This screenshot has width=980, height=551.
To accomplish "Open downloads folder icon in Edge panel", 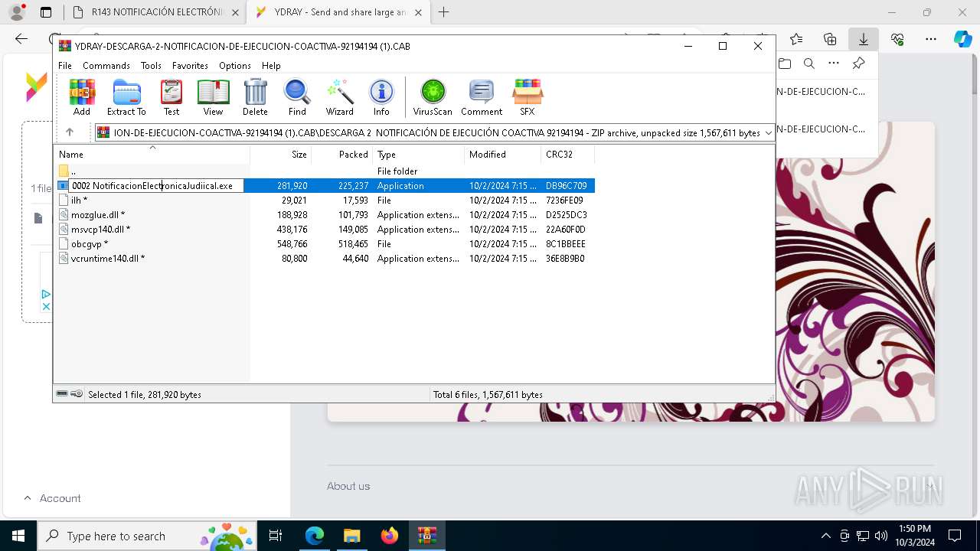I will click(784, 64).
